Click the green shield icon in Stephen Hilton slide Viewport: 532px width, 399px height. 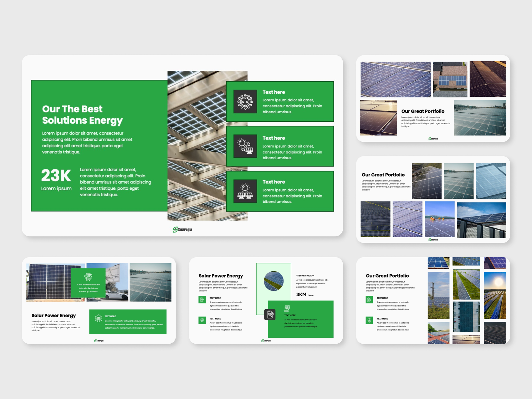coord(202,320)
